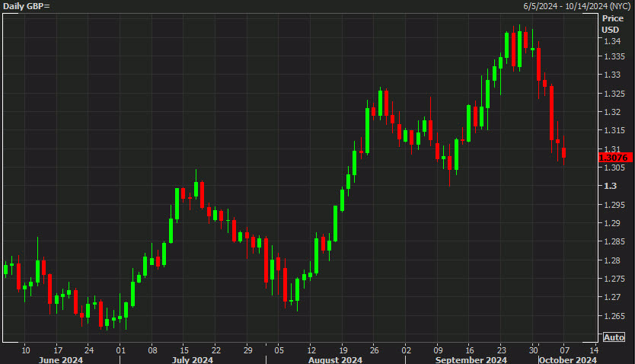Select the bold 1.3 price axis label
This screenshot has height=364, width=635.
click(x=611, y=186)
